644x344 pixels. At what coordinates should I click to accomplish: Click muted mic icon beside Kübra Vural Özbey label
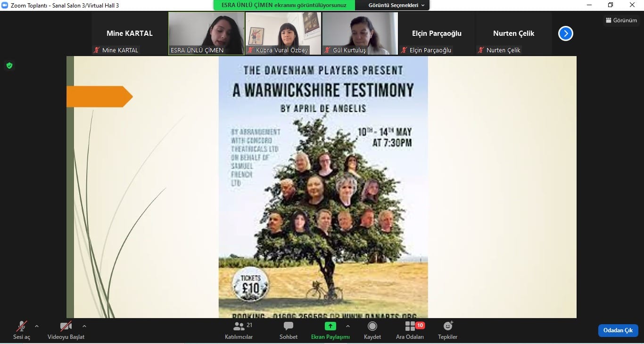click(250, 50)
